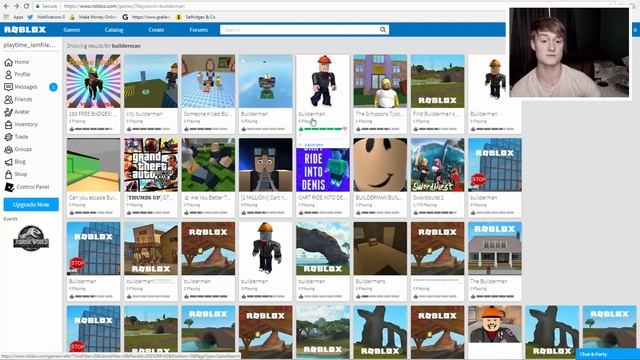Open the Catalog menu
Screen dimensions: 640x360
[114, 30]
